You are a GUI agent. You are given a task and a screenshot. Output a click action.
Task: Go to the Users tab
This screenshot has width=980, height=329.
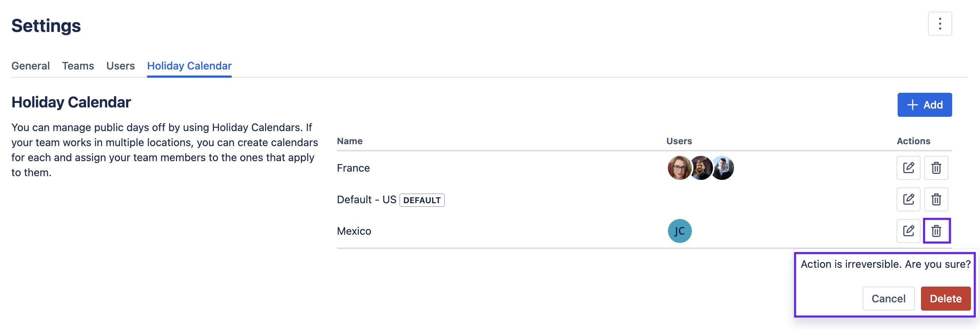coord(120,66)
